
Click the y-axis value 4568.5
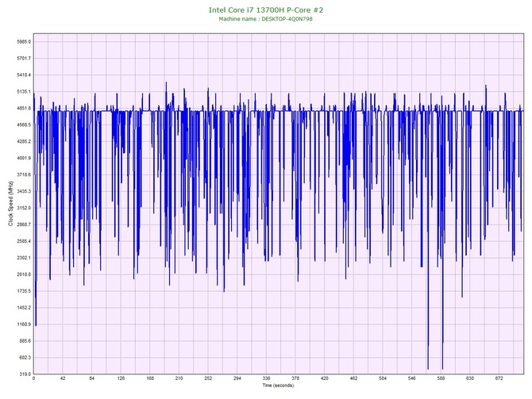click(24, 125)
